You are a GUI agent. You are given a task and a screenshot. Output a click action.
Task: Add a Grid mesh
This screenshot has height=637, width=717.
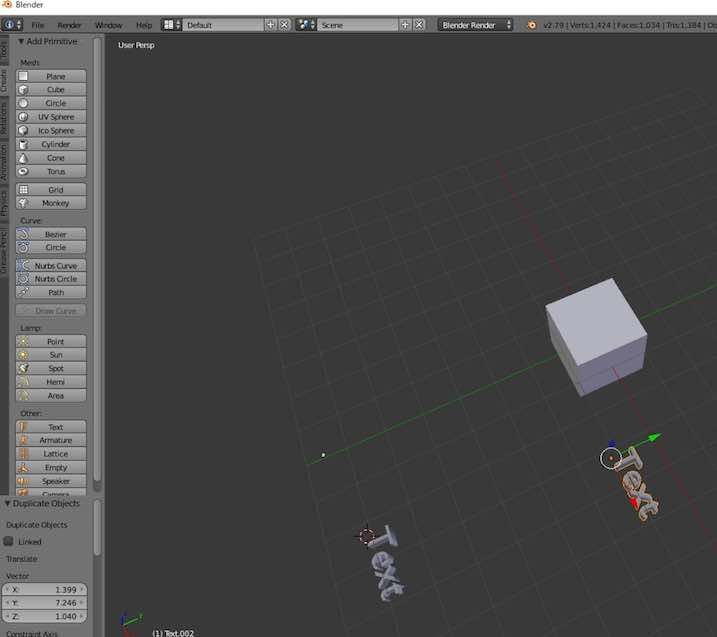coord(51,190)
